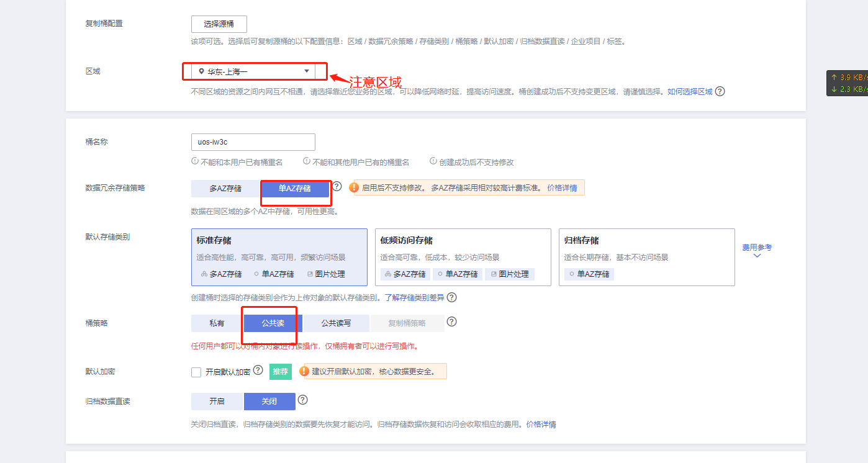Click 单AZ存储 tag in 归档存储 card

tap(589, 274)
